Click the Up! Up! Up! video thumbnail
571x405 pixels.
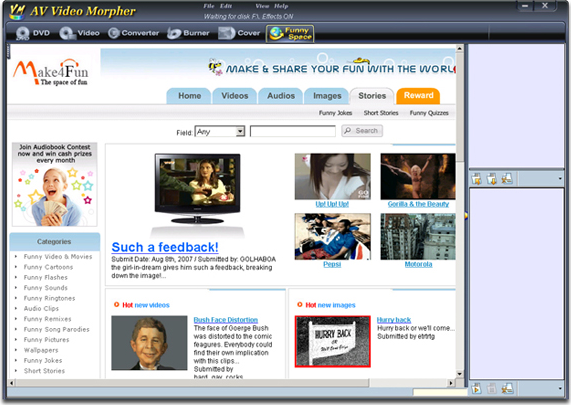332,176
